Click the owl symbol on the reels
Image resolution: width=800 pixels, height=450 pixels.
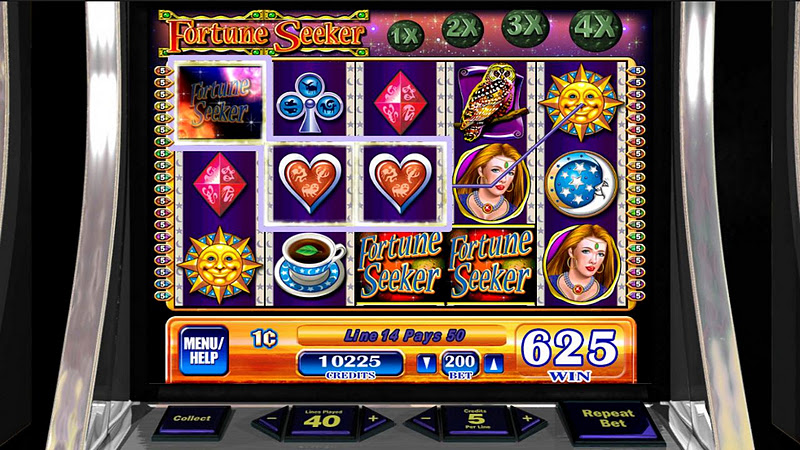[x=491, y=102]
